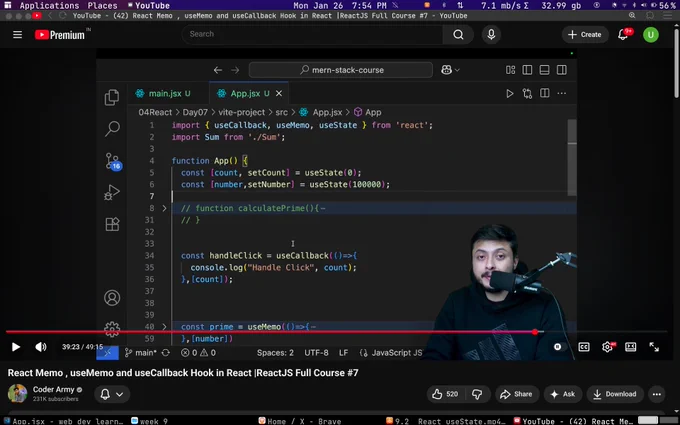This screenshot has height=425, width=680.
Task: Seek using the red video progress bar
Action: pos(337,332)
